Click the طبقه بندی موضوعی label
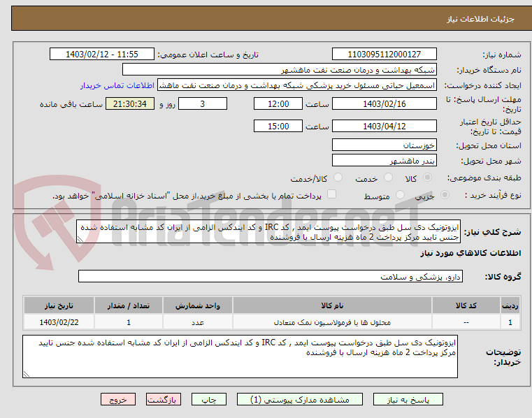This screenshot has width=532, height=418. (484, 178)
